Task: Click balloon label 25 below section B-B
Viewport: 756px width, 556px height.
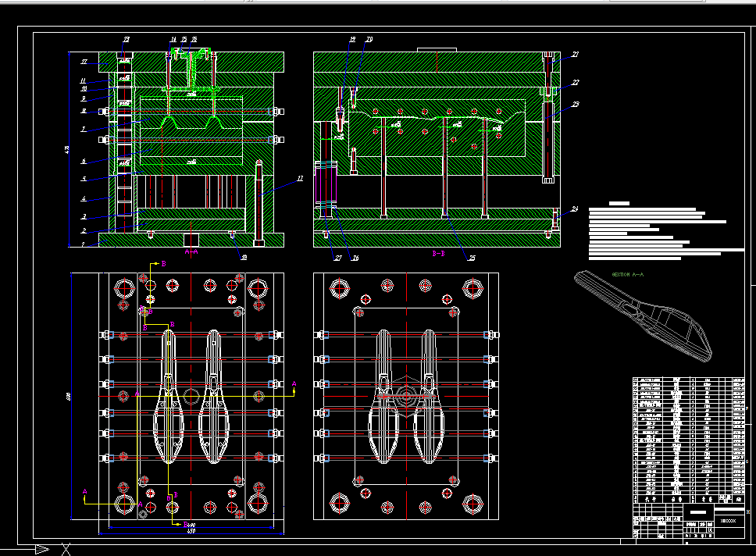Action: tap(472, 258)
